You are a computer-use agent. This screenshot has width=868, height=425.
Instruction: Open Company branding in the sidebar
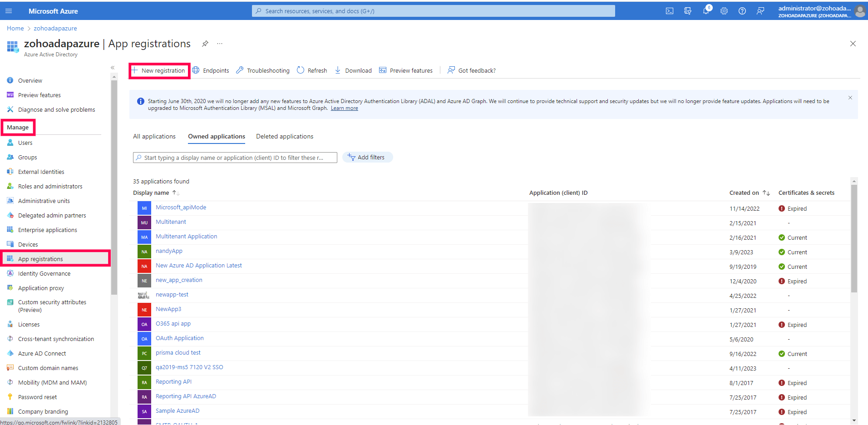(43, 411)
